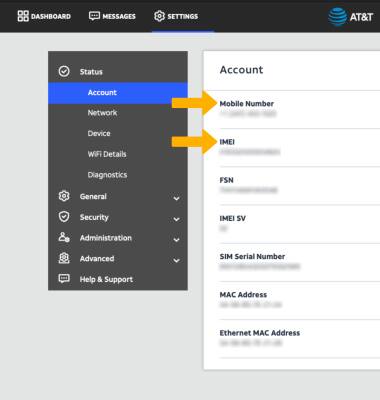
Task: Click the blurred Mobile Number value
Action: [248, 114]
